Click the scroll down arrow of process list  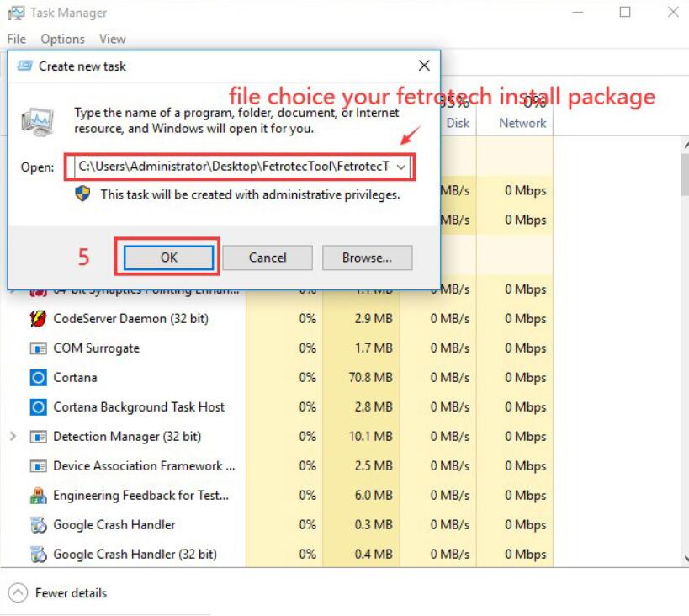tap(686, 559)
